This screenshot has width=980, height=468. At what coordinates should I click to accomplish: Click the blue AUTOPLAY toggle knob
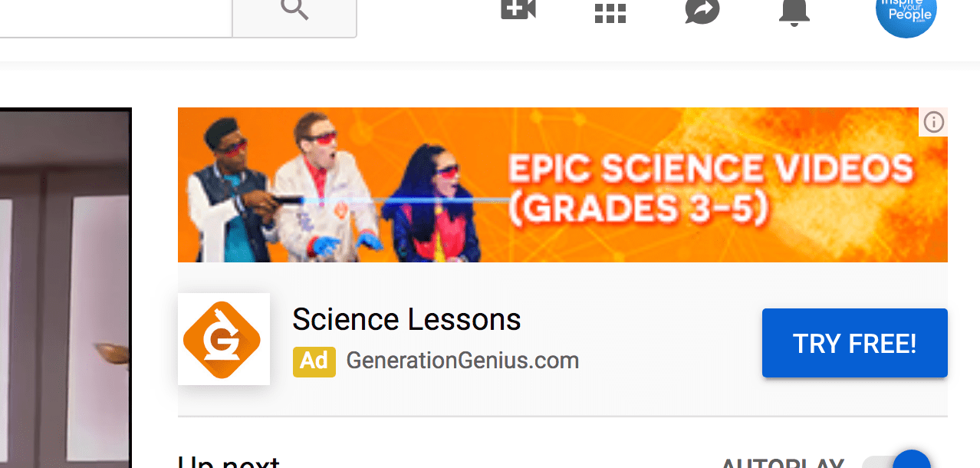pyautogui.click(x=912, y=461)
